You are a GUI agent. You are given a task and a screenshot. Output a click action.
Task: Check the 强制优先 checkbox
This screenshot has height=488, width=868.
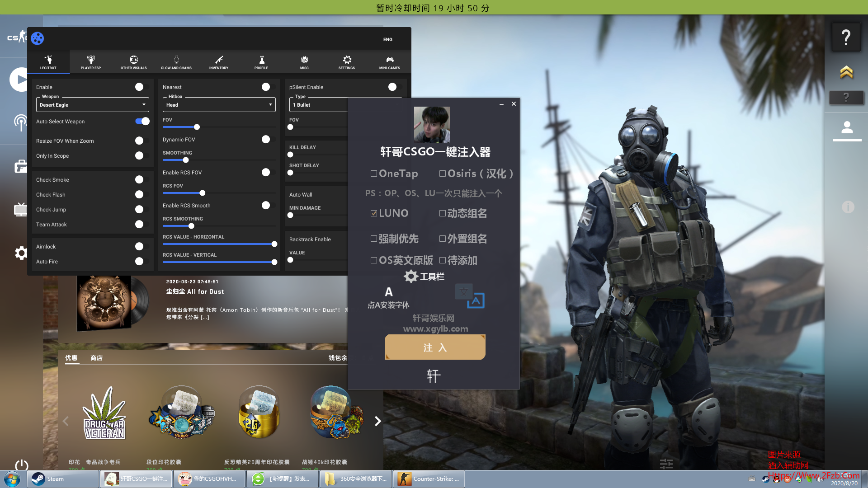click(374, 239)
